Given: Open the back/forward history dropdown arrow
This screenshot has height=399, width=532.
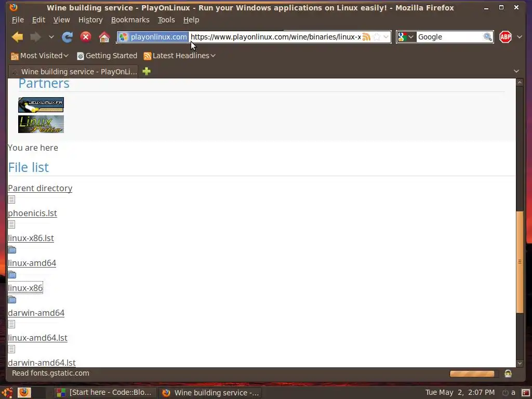Looking at the screenshot, I should tap(51, 37).
